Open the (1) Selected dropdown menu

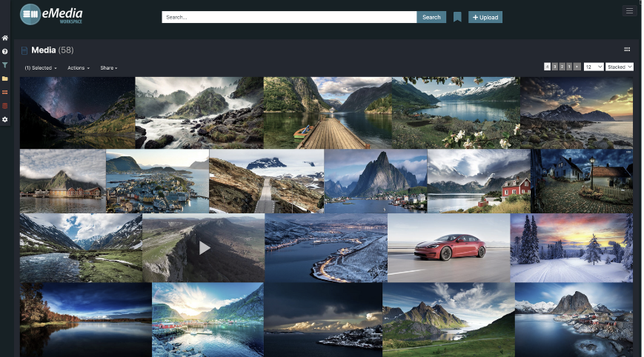[x=41, y=68]
